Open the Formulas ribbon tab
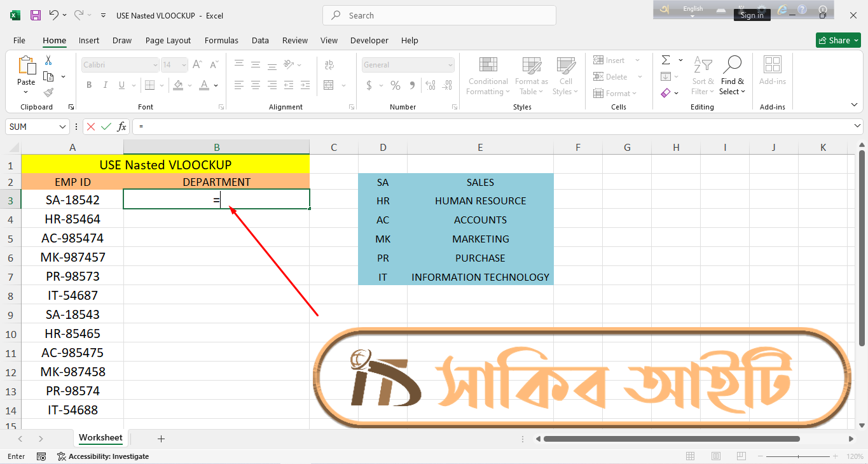The width and height of the screenshot is (868, 464). (221, 40)
